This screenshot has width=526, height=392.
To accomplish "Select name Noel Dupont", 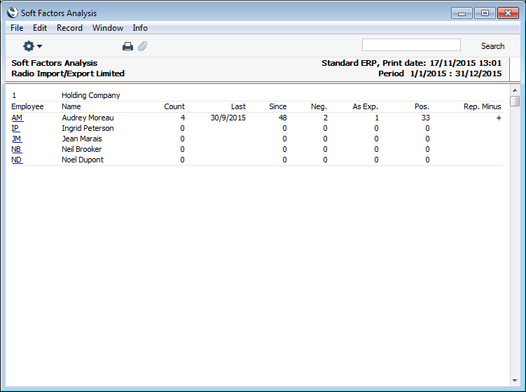I will coord(83,160).
